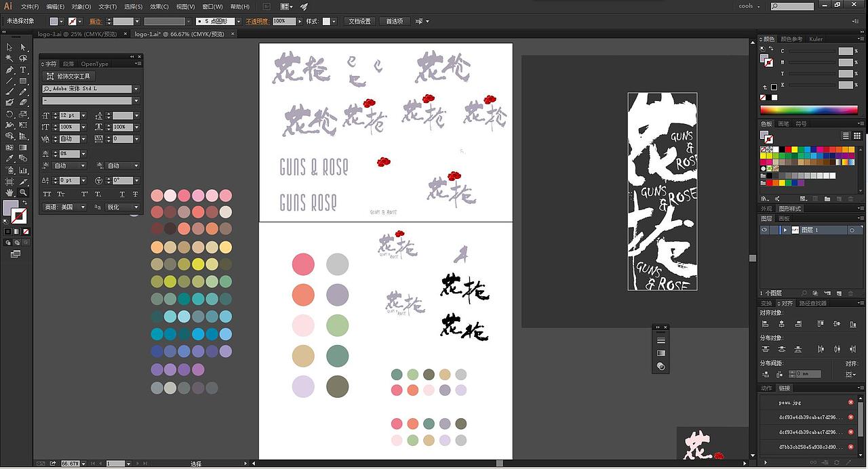
Task: Click vertical align top icon in Align panel
Action: coord(821,325)
